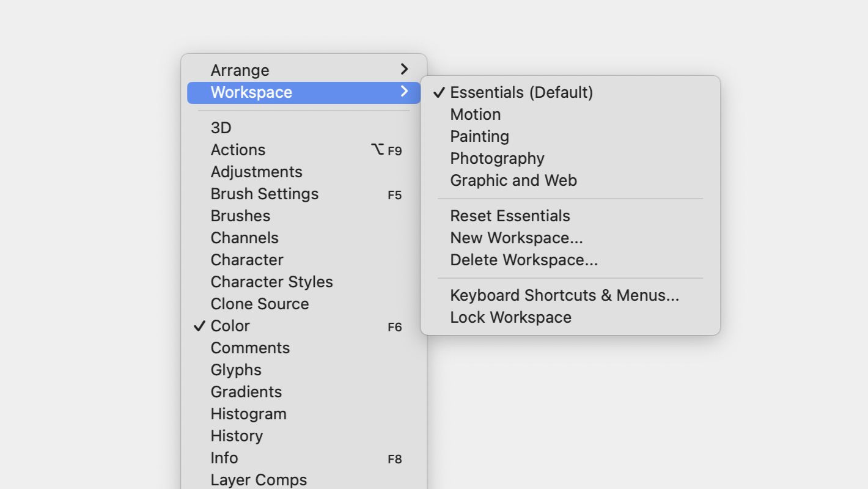Show the Histogram panel
Viewport: 868px width, 489px height.
tap(248, 414)
